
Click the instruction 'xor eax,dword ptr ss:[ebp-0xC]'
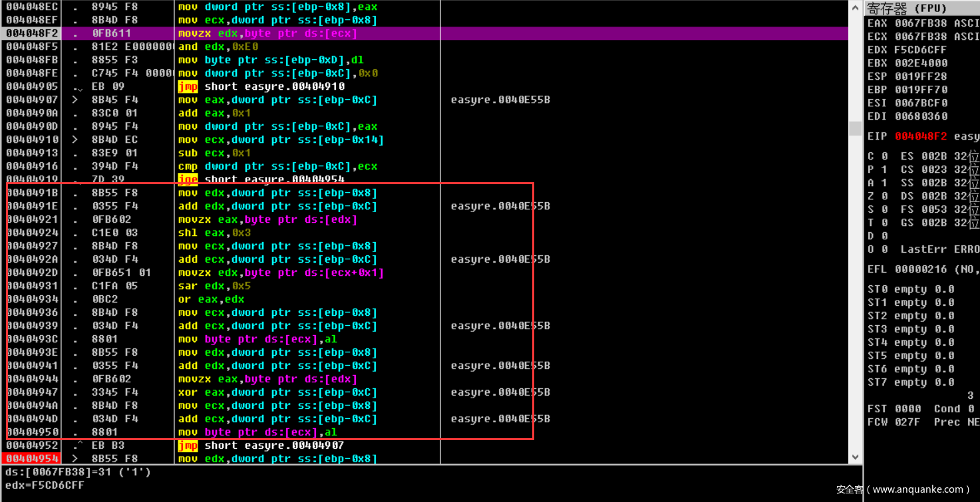(x=277, y=392)
